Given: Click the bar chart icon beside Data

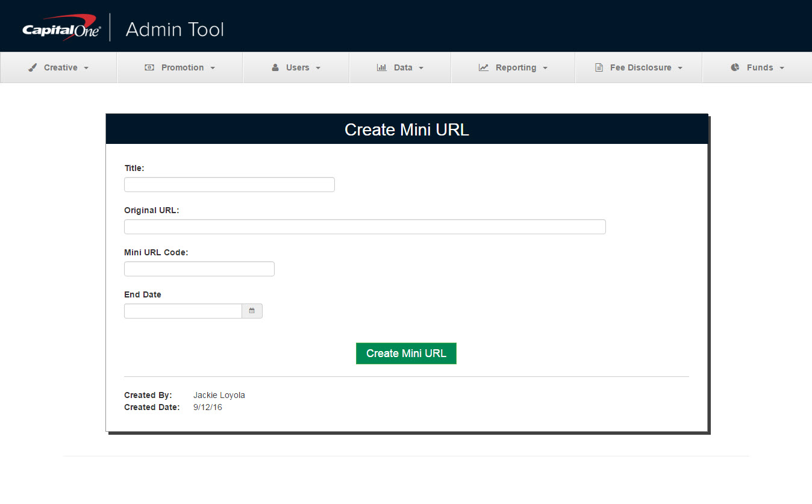Looking at the screenshot, I should tap(381, 67).
